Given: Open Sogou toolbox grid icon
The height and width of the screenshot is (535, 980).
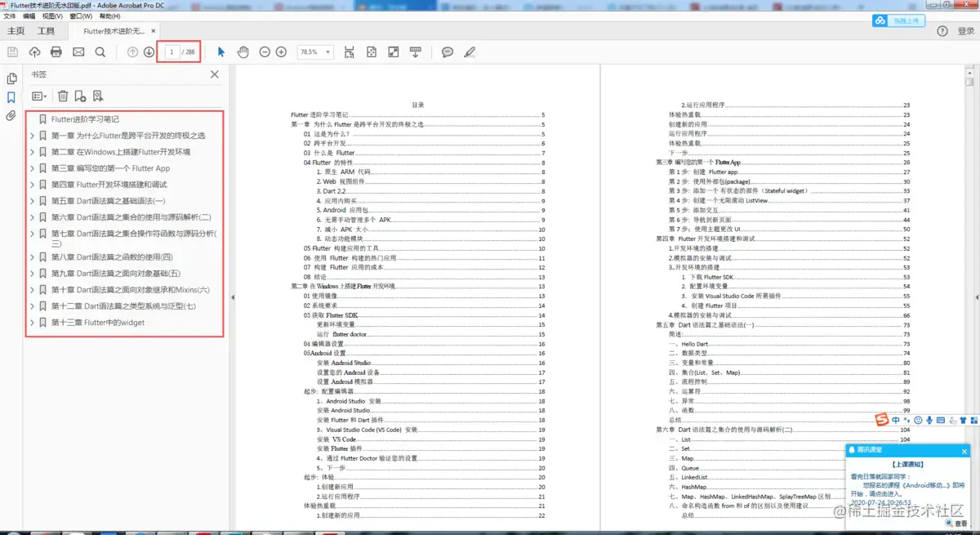Looking at the screenshot, I should [974, 420].
